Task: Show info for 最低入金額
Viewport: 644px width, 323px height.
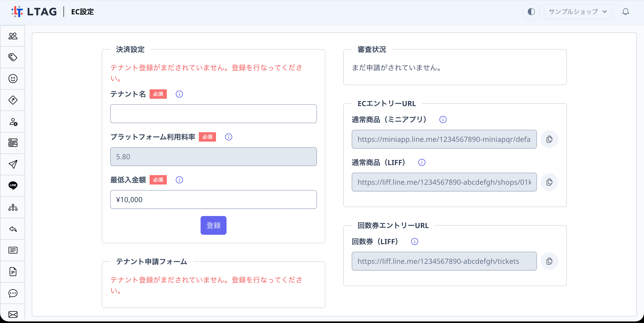Action: click(179, 180)
